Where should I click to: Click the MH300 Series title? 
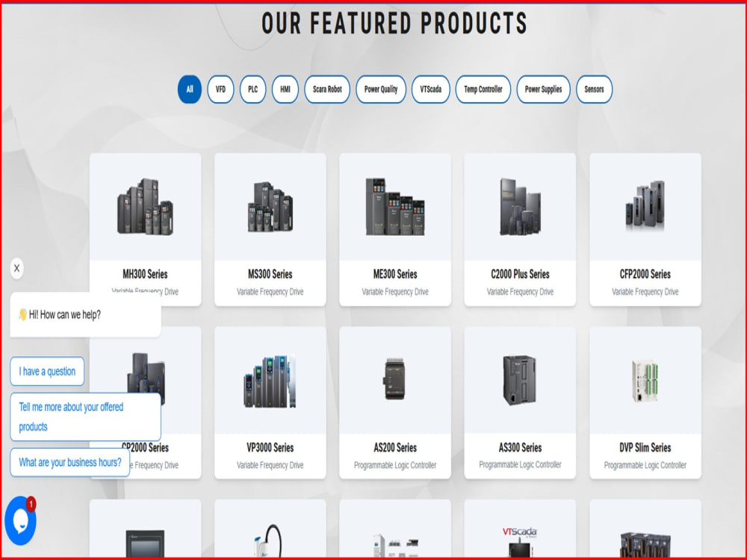point(146,274)
